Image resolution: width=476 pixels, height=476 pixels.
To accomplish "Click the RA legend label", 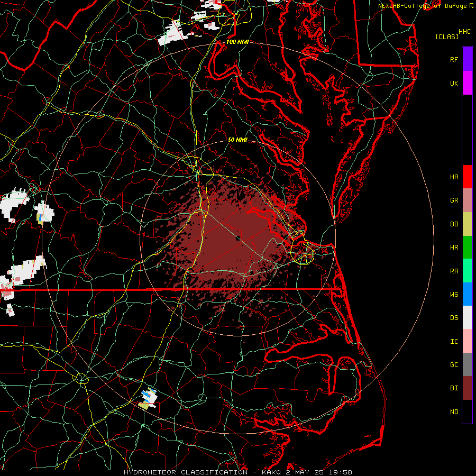I will coord(454,271).
